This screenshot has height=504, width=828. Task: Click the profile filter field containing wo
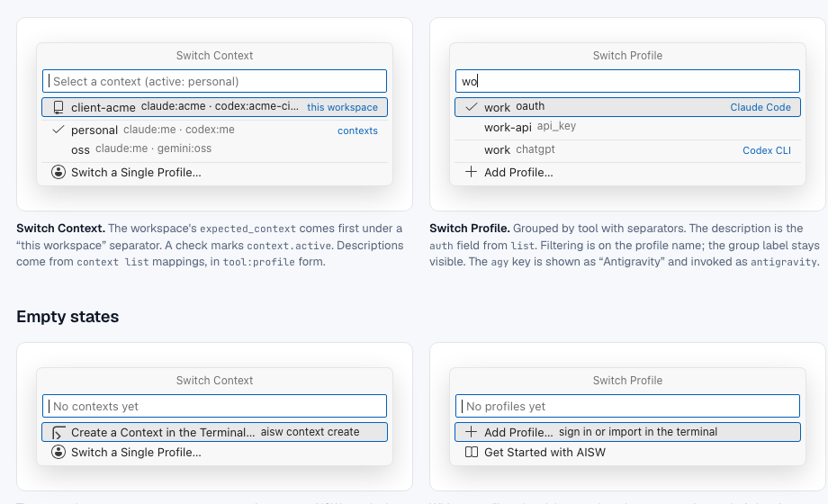tap(627, 81)
